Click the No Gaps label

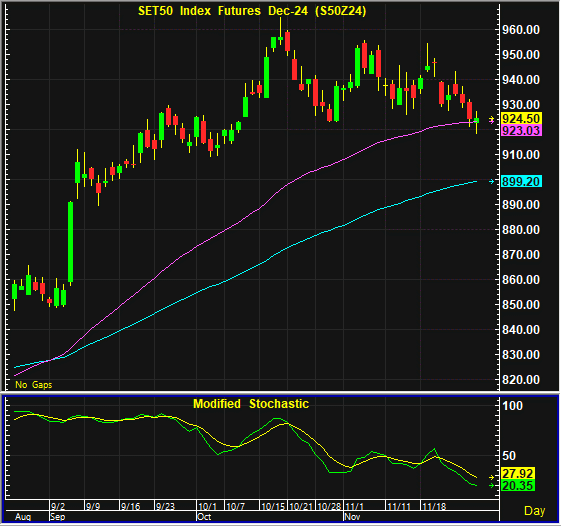[x=34, y=385]
